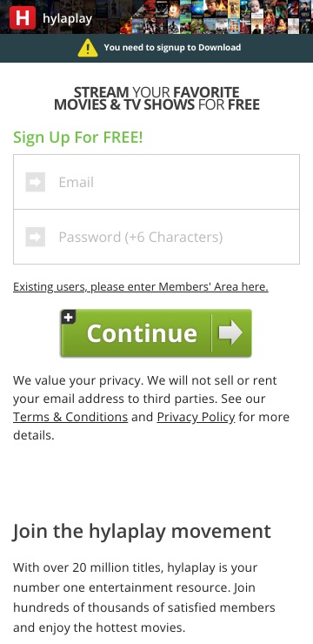This screenshot has width=313, height=644.
Task: Click the white arrow on Continue button
Action: 230,332
